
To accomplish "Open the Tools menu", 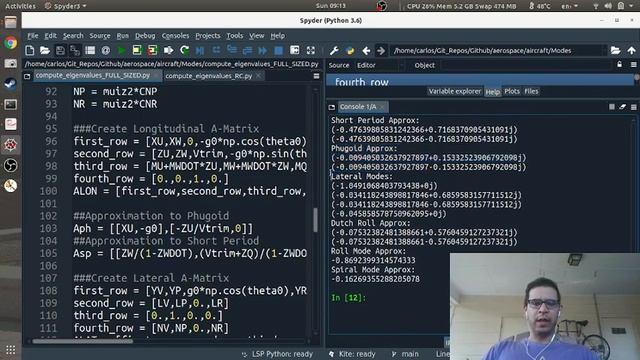I will point(235,36).
